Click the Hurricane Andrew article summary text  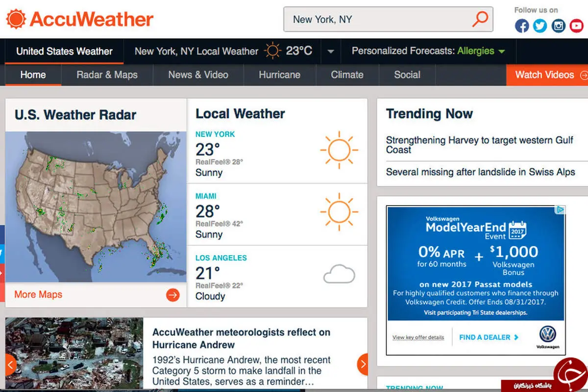(242, 371)
